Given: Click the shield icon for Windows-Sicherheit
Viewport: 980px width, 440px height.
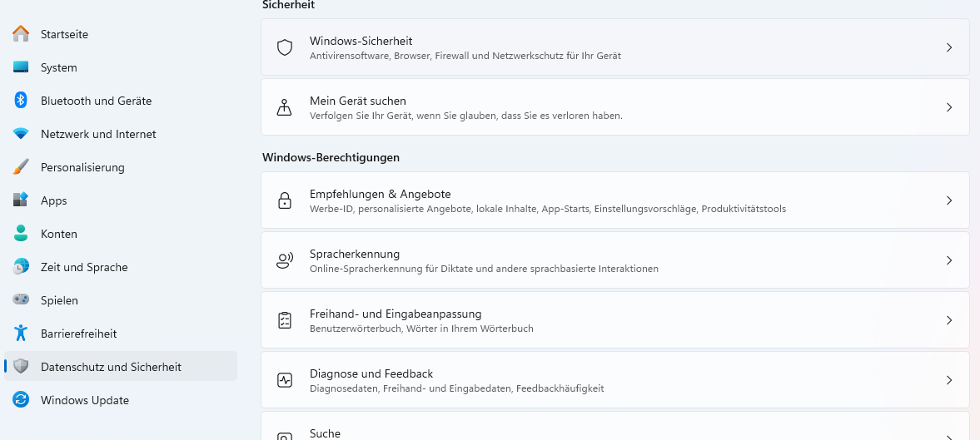Looking at the screenshot, I should [x=285, y=47].
